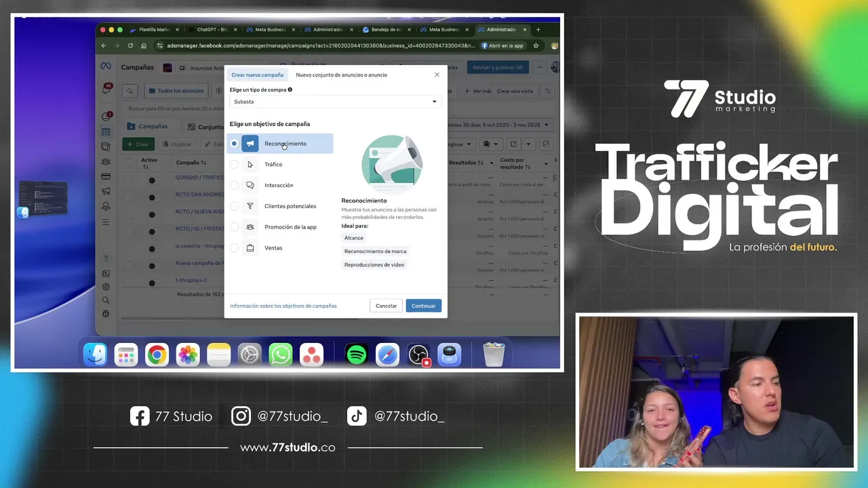The width and height of the screenshot is (868, 488).
Task: Click the more options ellipsis near Revisar y publicar
Action: pos(539,67)
